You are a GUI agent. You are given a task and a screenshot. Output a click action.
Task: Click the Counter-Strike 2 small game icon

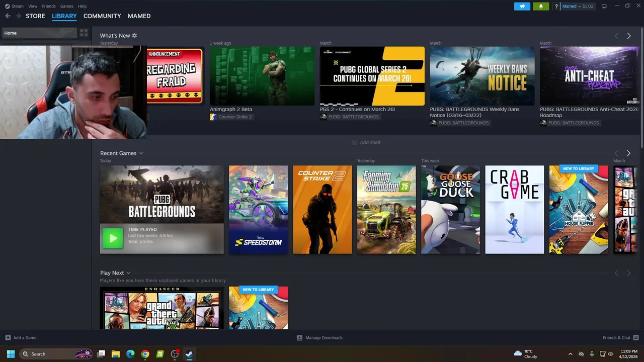pos(213,117)
